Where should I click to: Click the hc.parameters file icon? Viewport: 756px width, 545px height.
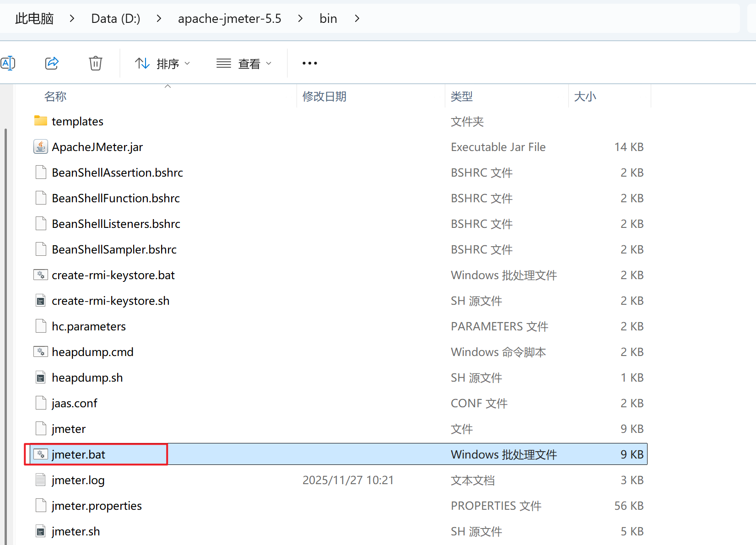[x=41, y=326]
